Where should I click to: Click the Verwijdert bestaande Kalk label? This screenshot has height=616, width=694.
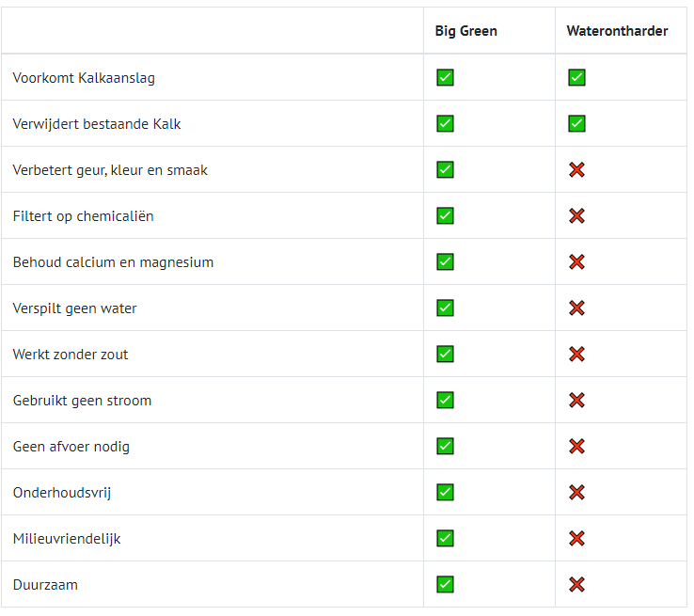click(x=97, y=124)
